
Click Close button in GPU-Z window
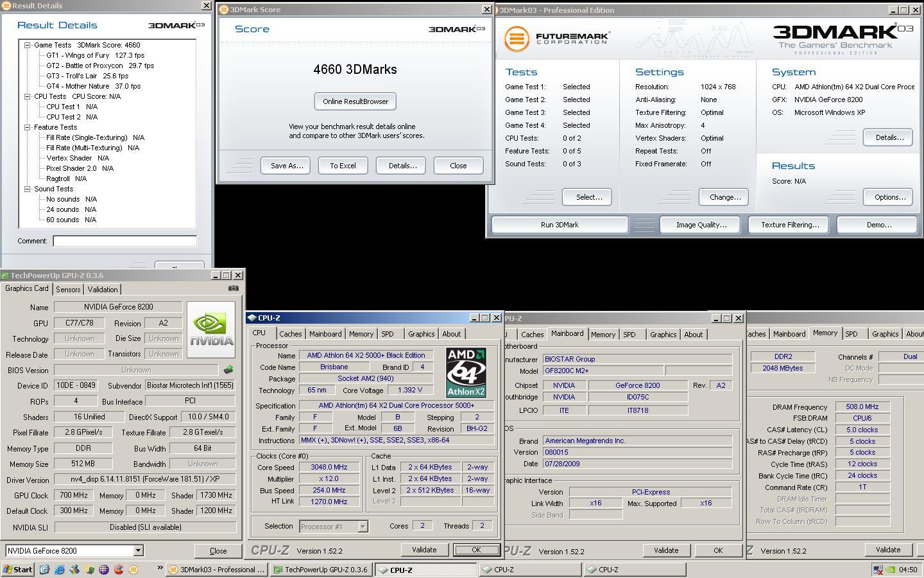click(218, 551)
